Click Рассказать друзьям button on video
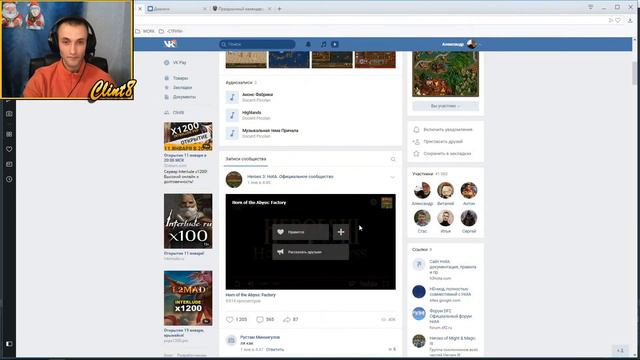Viewport: 640px width, 360px height. point(311,252)
